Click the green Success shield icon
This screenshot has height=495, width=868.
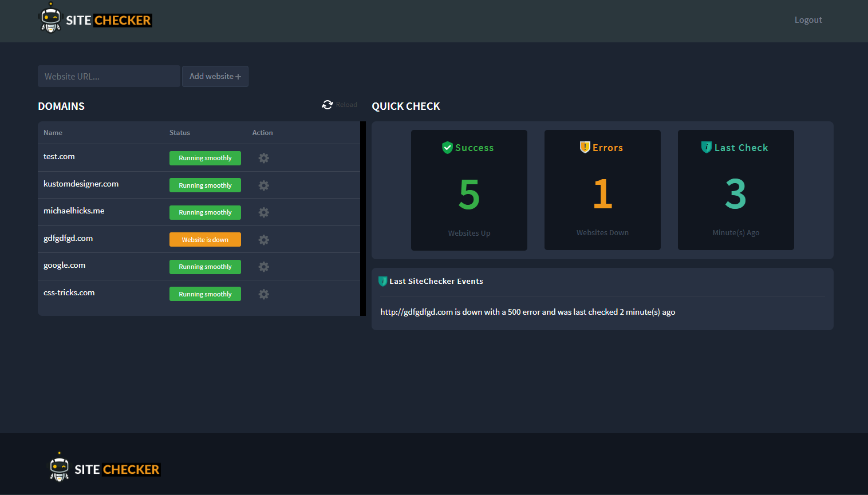coord(447,148)
